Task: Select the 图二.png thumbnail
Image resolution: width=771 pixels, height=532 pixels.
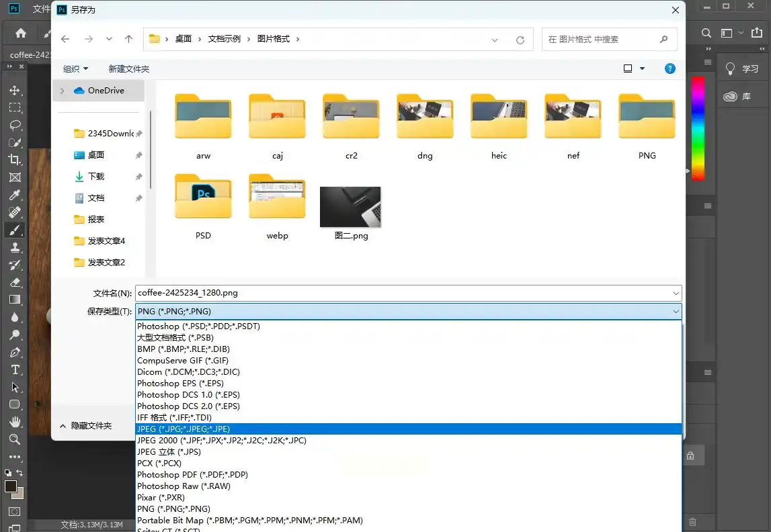Action: (x=350, y=208)
